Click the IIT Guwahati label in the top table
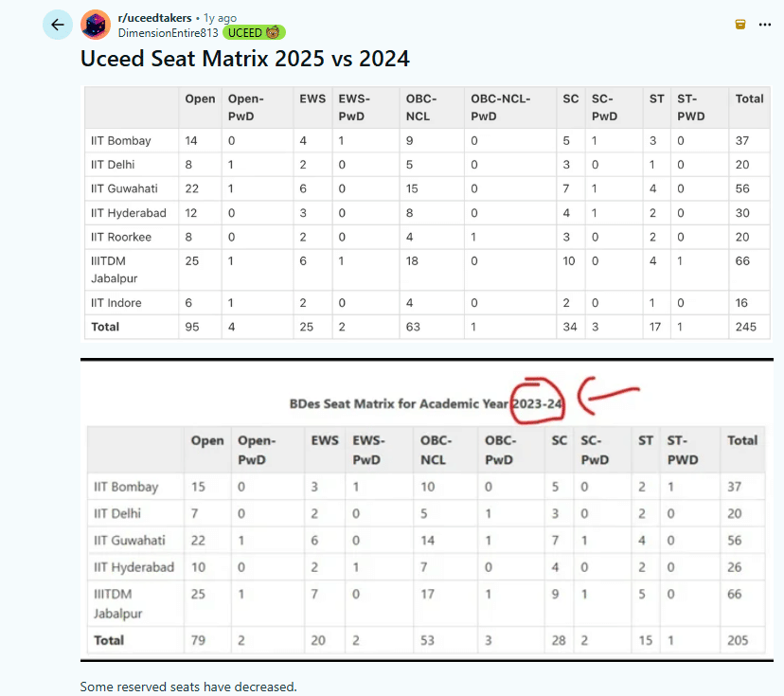 (125, 188)
